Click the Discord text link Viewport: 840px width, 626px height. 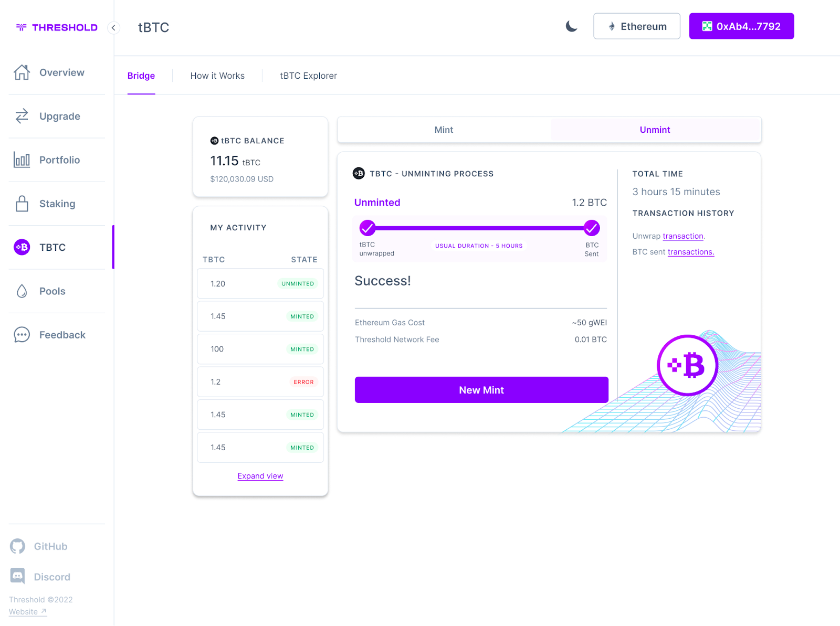(x=52, y=577)
